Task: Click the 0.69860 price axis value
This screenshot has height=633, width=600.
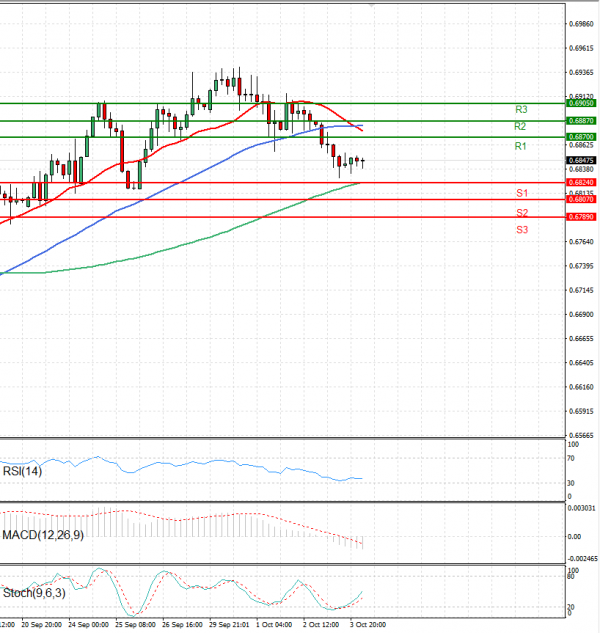Action: (x=581, y=24)
